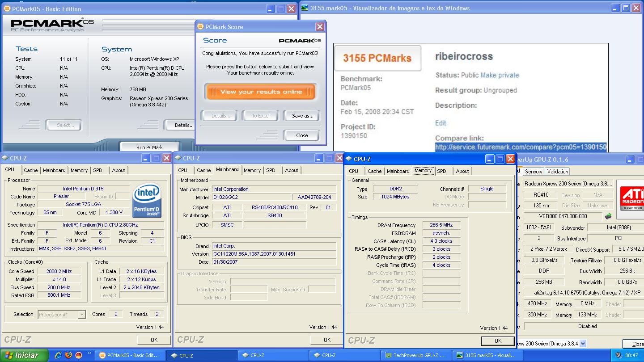
Task: Click the taskbar clock showing 00:47
Action: [x=631, y=355]
